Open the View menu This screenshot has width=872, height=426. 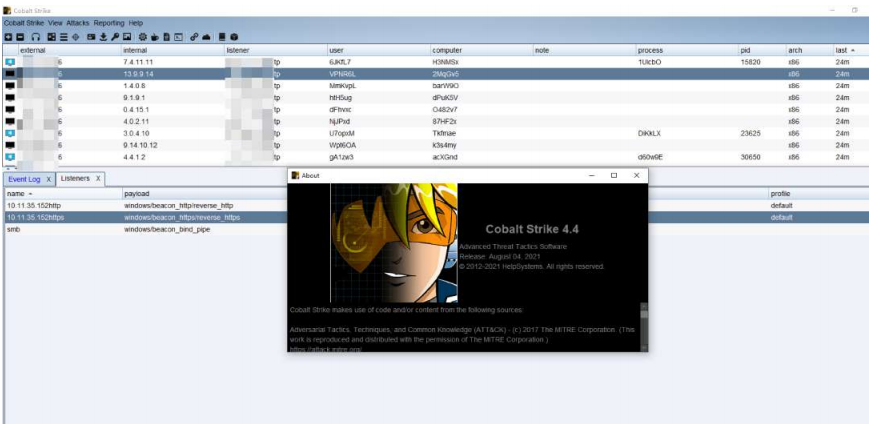[x=55, y=23]
